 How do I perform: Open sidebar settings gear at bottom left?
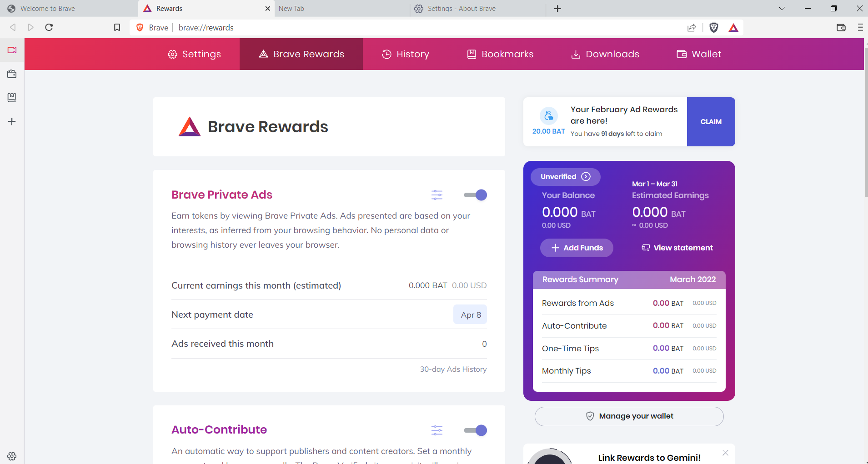(x=12, y=456)
